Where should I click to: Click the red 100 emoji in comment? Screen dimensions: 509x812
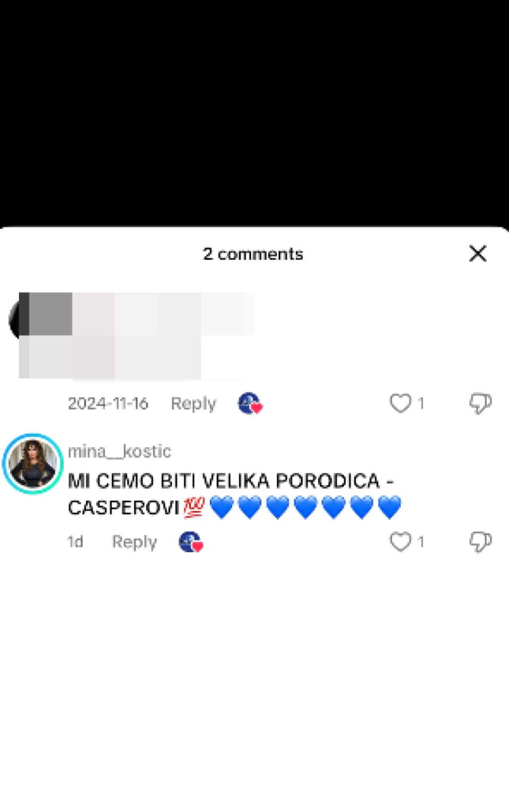(194, 507)
